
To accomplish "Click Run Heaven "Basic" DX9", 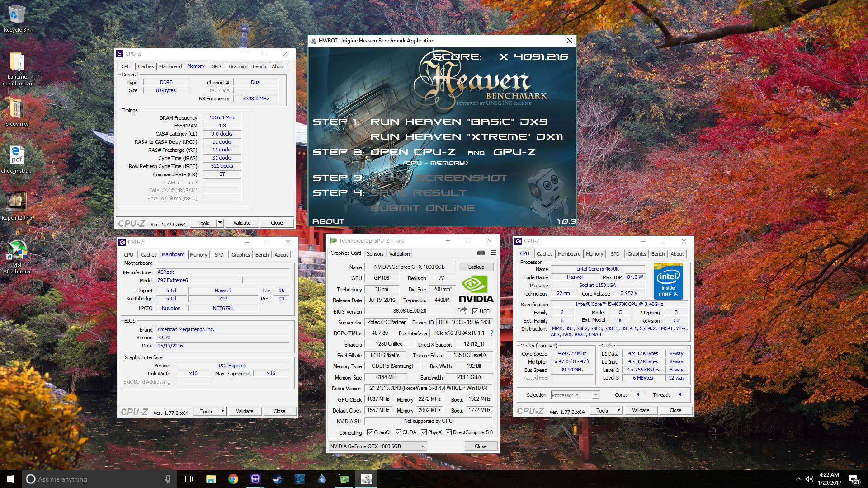I will click(x=459, y=122).
